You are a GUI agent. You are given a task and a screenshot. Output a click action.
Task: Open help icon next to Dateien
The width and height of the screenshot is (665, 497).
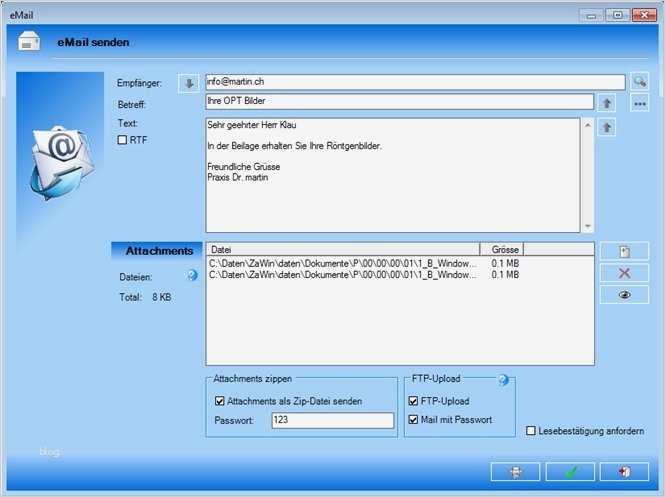[192, 276]
